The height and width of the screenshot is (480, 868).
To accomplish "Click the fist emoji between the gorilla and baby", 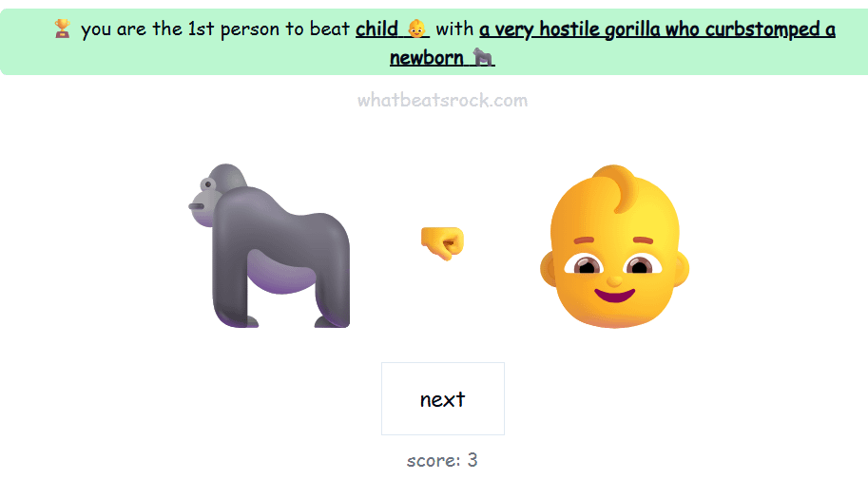I will [x=442, y=243].
